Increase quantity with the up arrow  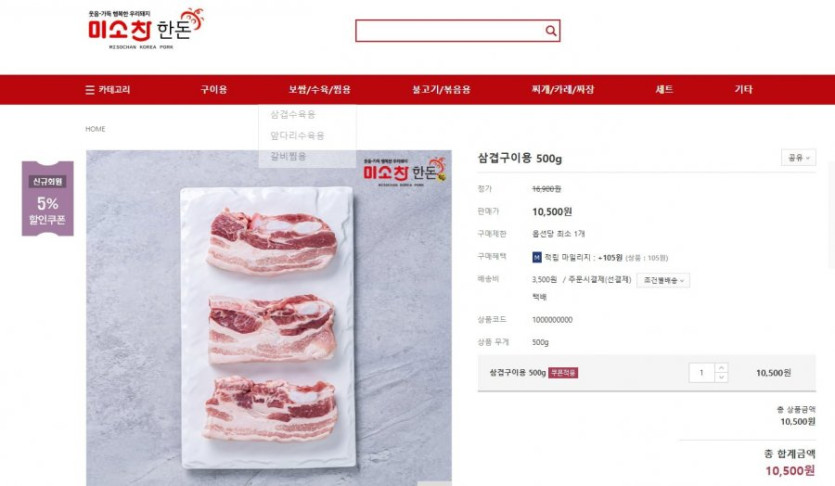point(721,368)
